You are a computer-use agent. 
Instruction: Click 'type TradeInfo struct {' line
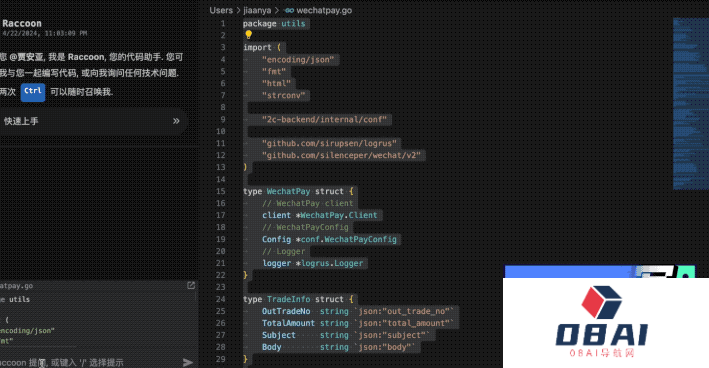tap(298, 299)
